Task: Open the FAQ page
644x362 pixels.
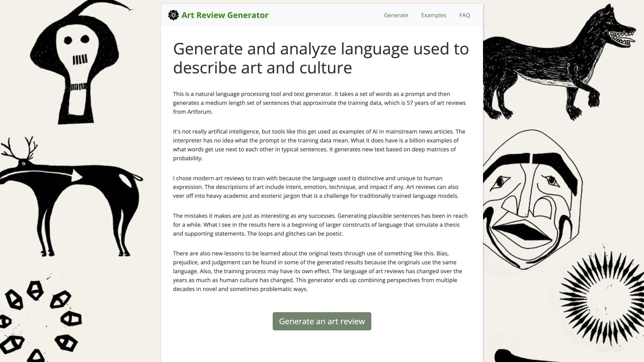Action: pos(464,15)
